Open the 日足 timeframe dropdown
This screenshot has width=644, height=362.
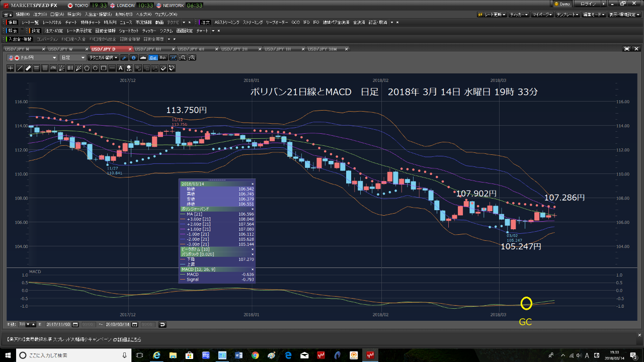click(73, 57)
